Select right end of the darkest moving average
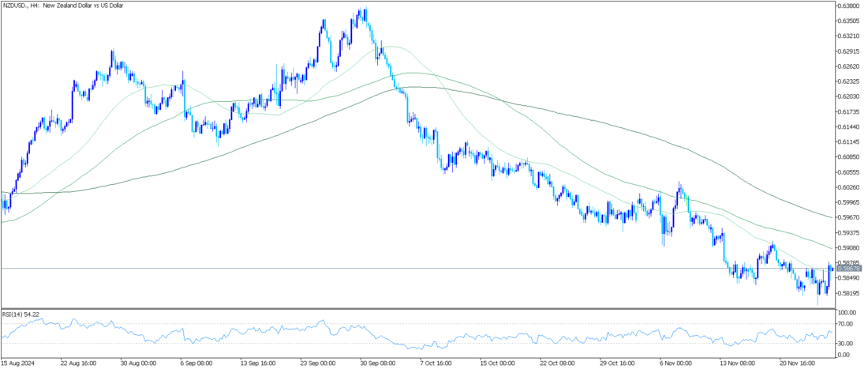 point(830,217)
